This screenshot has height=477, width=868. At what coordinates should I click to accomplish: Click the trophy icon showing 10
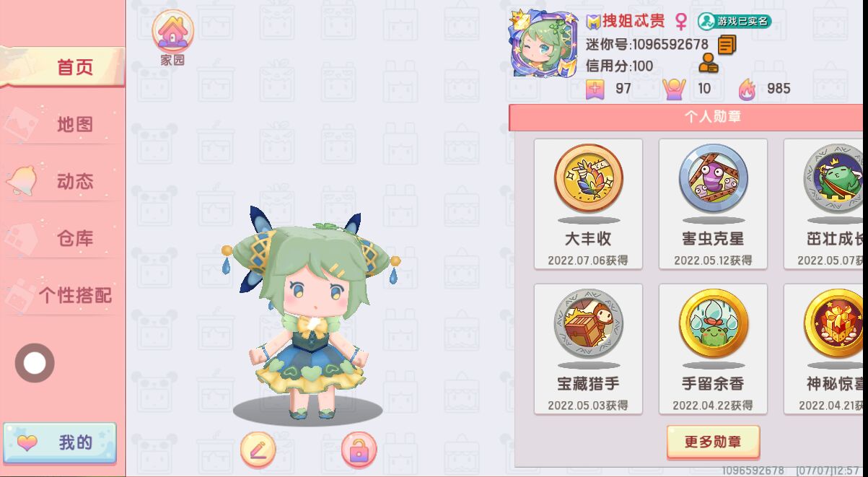(x=673, y=89)
